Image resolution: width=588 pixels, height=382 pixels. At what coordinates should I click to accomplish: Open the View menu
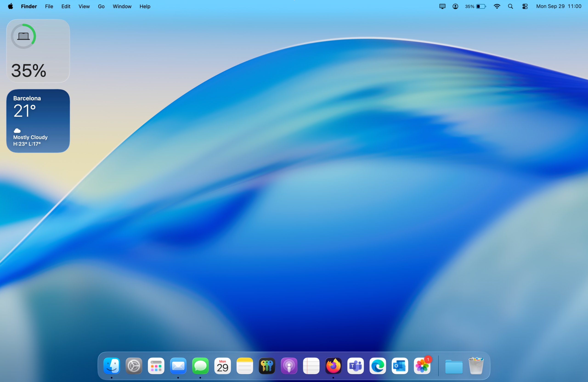(x=84, y=6)
